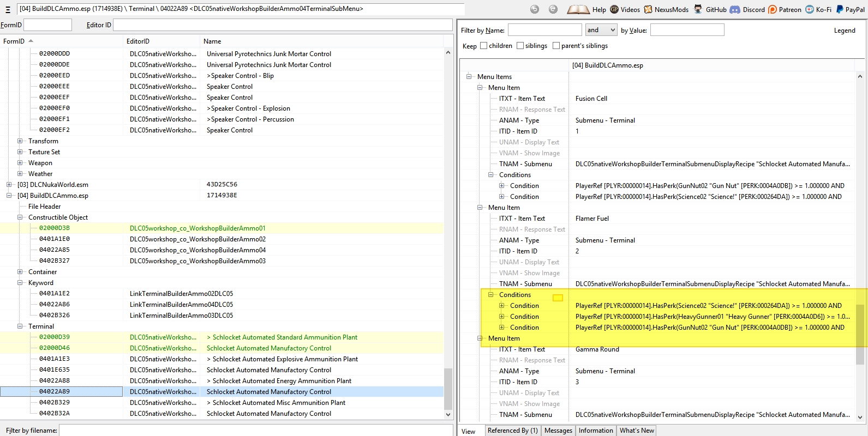Image resolution: width=868 pixels, height=436 pixels.
Task: Open the Patreon icon link
Action: [773, 9]
